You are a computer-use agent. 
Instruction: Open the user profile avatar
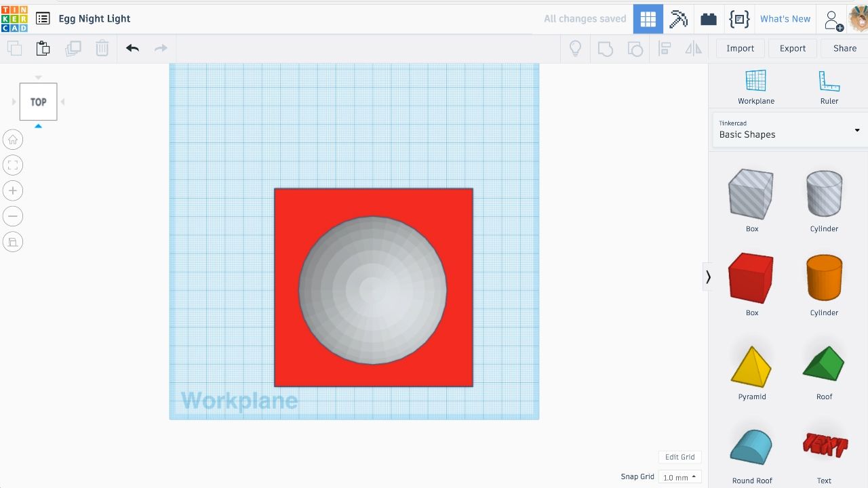pyautogui.click(x=859, y=19)
